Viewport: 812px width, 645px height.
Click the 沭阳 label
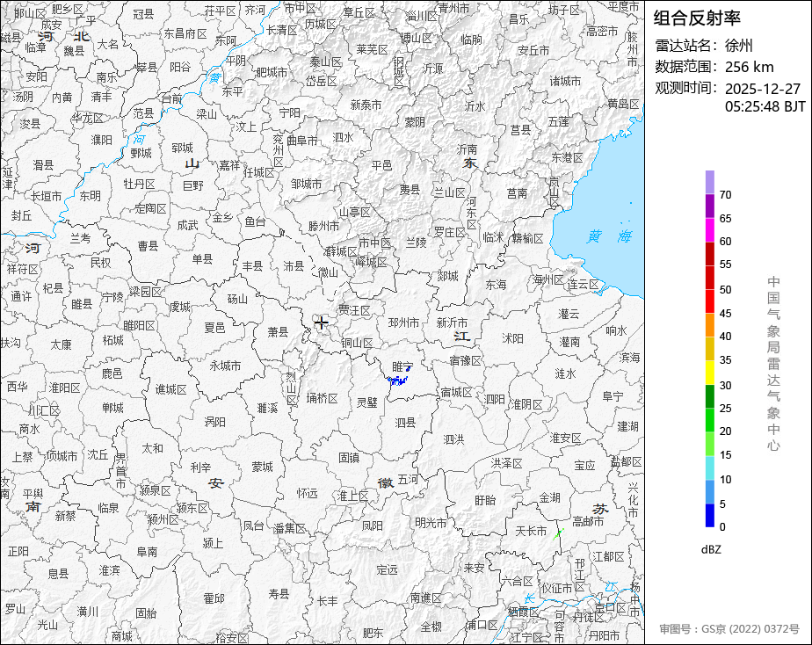(x=512, y=338)
